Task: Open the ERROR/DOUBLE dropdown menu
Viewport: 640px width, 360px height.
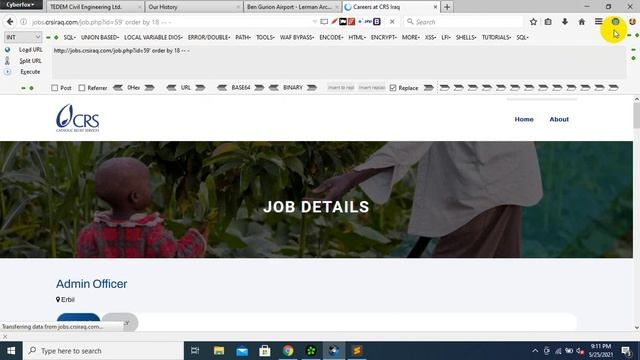Action: coord(209,37)
